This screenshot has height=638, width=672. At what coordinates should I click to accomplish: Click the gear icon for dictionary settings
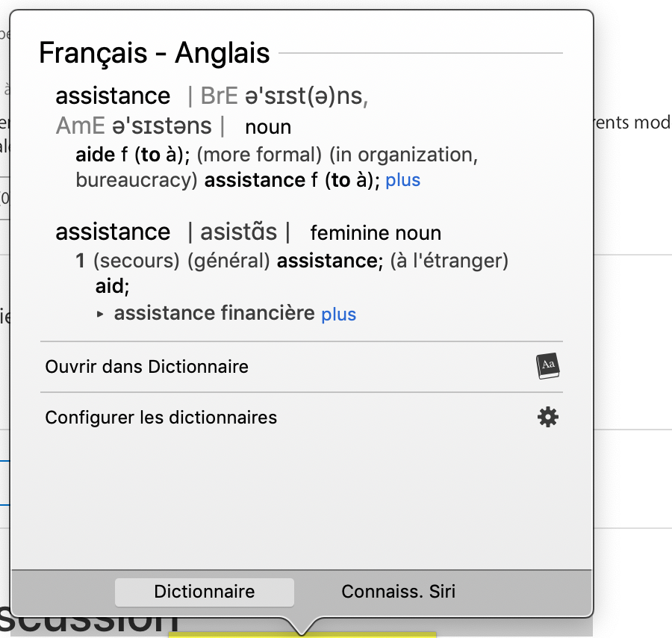click(x=548, y=417)
